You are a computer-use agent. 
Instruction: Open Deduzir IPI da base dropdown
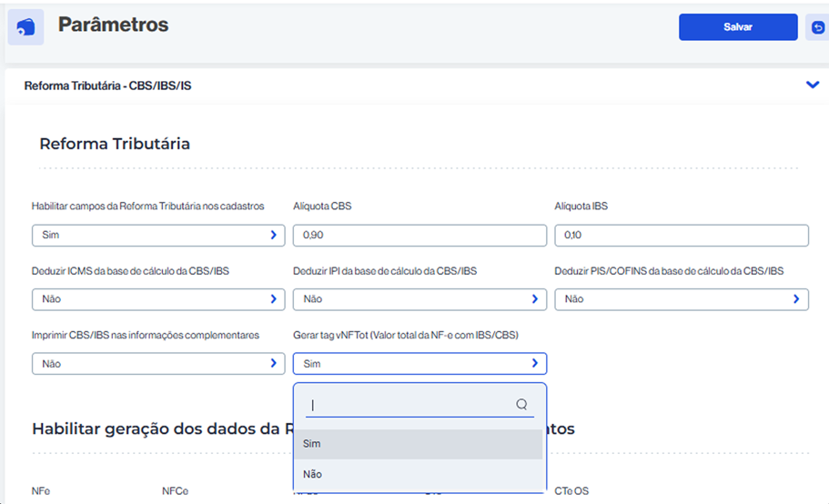(x=420, y=299)
